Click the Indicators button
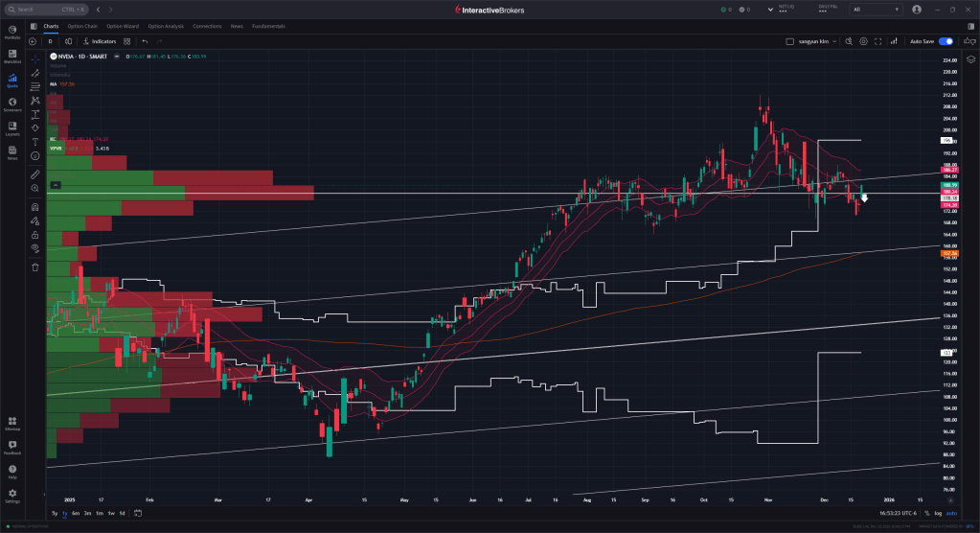Viewport: 980px width, 533px height. pyautogui.click(x=100, y=42)
